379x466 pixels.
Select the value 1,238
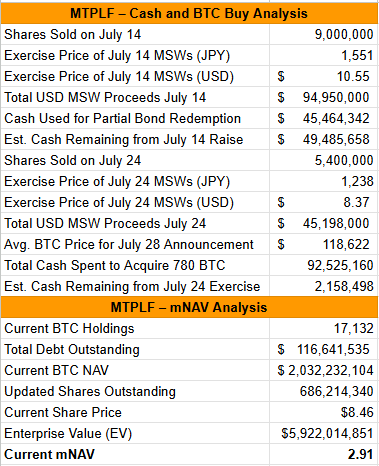pos(357,182)
